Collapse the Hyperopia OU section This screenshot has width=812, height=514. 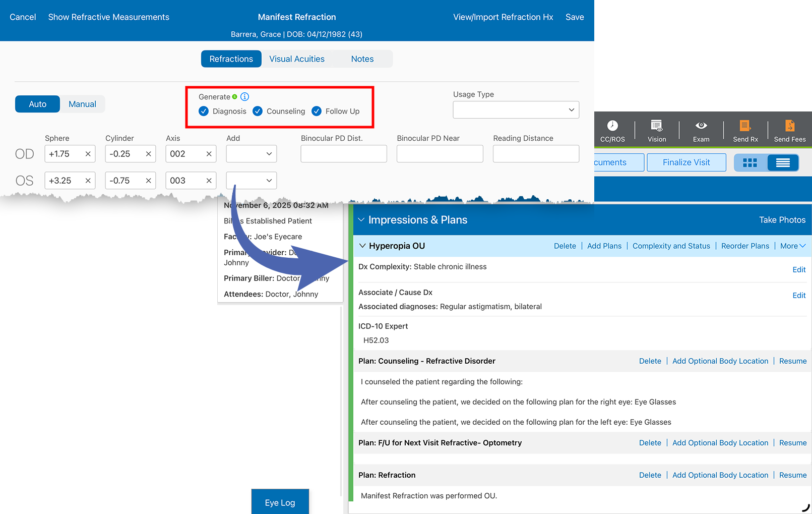[362, 246]
